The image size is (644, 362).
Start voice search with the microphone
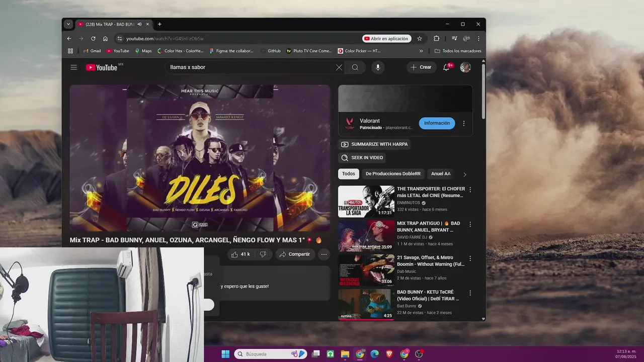click(378, 67)
